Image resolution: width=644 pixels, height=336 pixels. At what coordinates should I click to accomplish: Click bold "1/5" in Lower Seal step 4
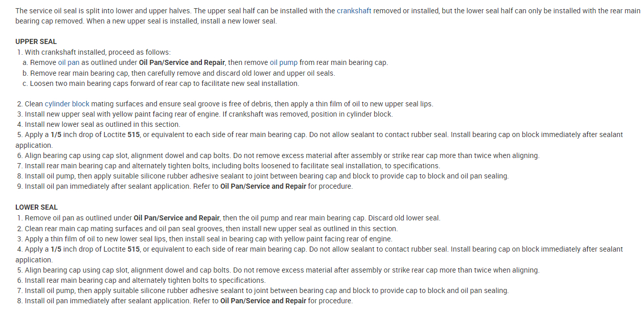(x=56, y=249)
